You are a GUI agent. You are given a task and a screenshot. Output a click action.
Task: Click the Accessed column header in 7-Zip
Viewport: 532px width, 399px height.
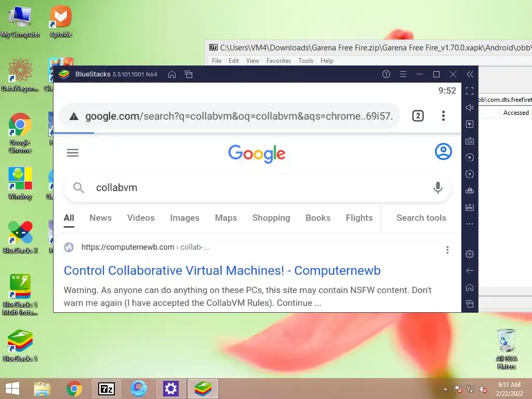(516, 113)
